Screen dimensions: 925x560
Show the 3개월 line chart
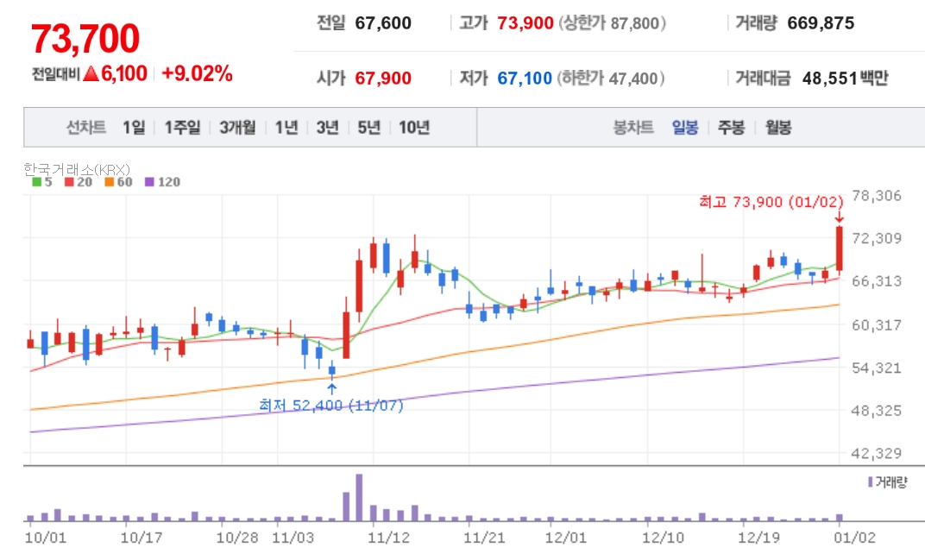click(x=238, y=128)
